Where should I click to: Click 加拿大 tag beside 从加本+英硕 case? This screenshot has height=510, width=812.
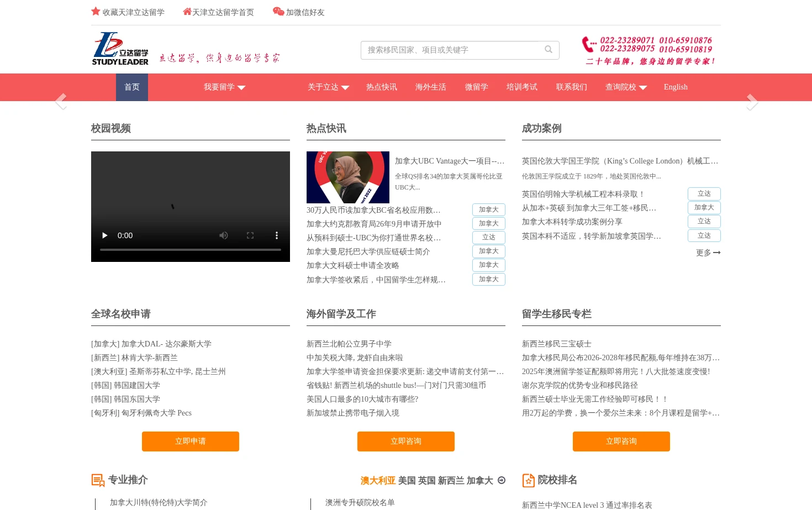tap(704, 208)
